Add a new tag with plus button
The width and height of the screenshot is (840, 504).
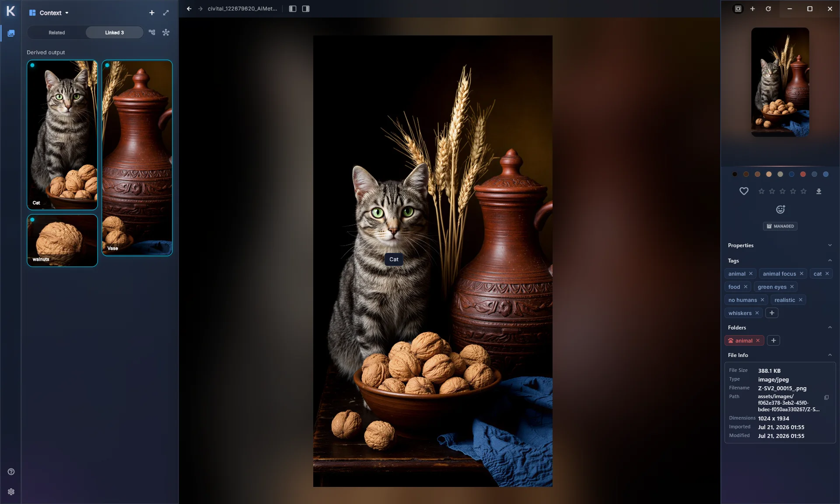[x=772, y=313]
